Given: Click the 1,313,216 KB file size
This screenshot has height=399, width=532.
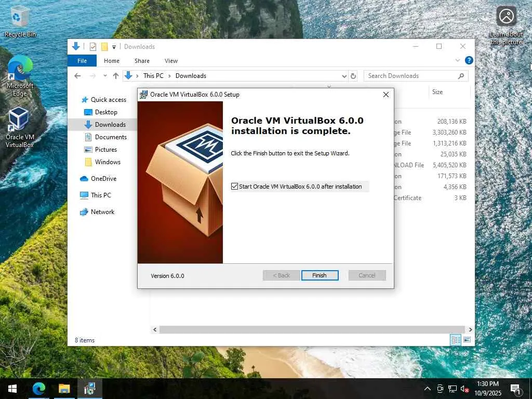Looking at the screenshot, I should coord(449,143).
